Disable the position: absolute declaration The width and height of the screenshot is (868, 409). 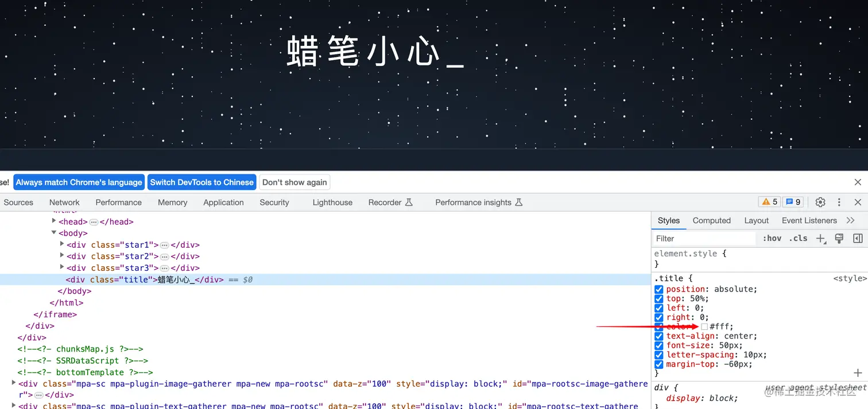tap(659, 289)
